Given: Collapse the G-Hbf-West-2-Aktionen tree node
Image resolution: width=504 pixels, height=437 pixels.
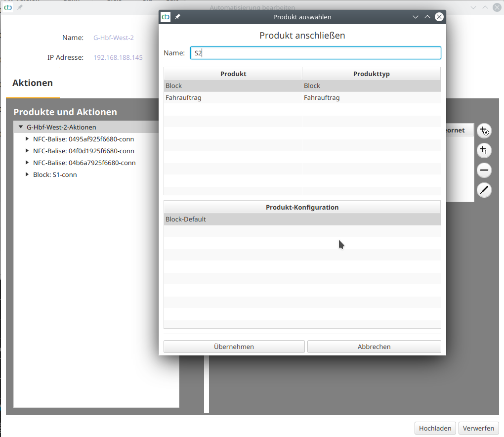Looking at the screenshot, I should [20, 126].
